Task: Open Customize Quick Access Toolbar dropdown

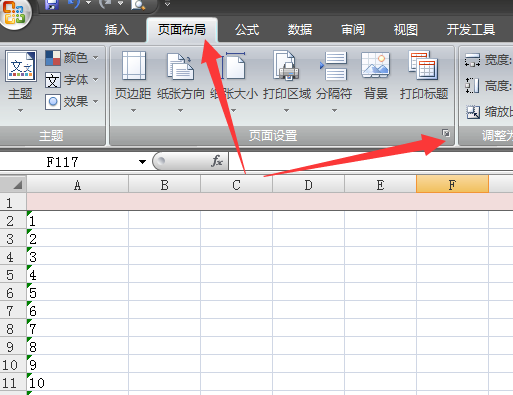Action: (x=168, y=4)
